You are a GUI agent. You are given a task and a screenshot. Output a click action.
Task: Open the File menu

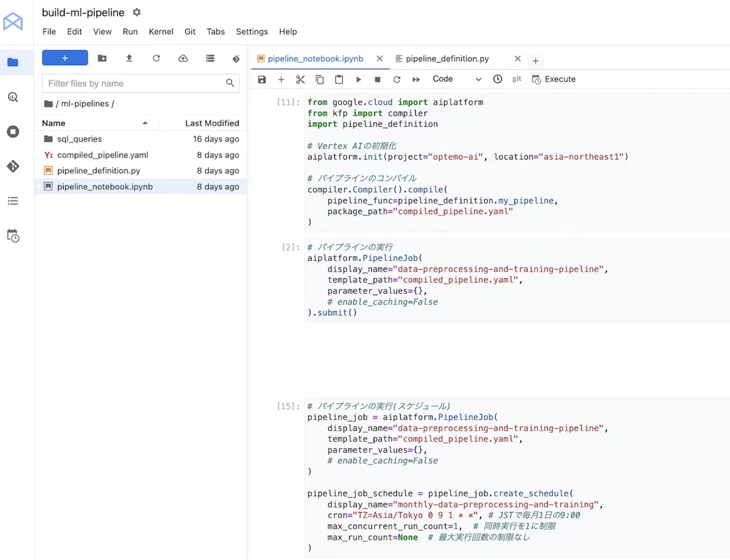tap(49, 32)
